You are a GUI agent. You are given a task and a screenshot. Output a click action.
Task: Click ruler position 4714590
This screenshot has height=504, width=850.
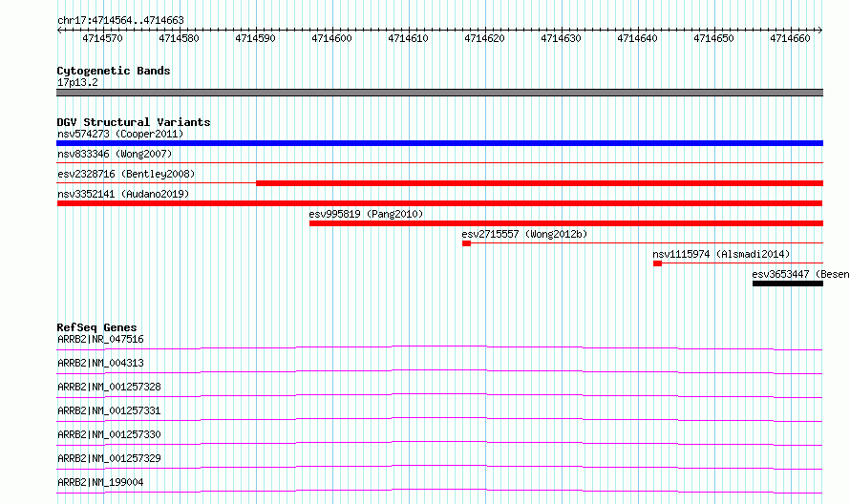(255, 38)
